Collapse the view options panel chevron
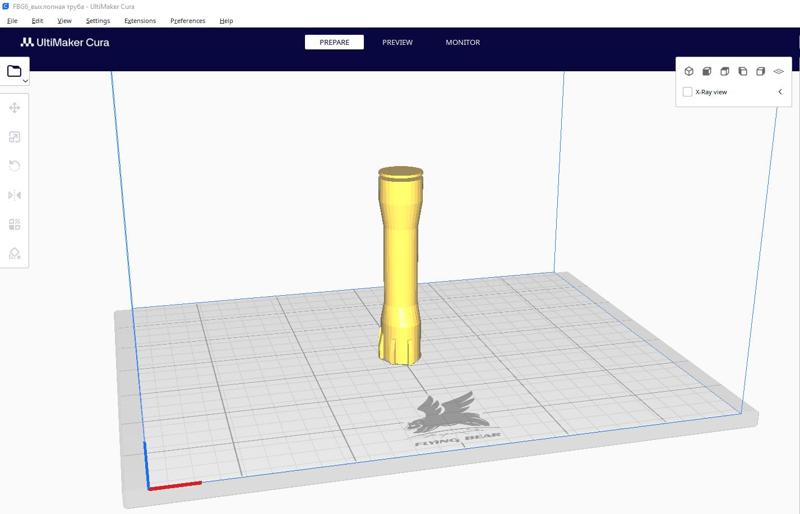 [780, 92]
